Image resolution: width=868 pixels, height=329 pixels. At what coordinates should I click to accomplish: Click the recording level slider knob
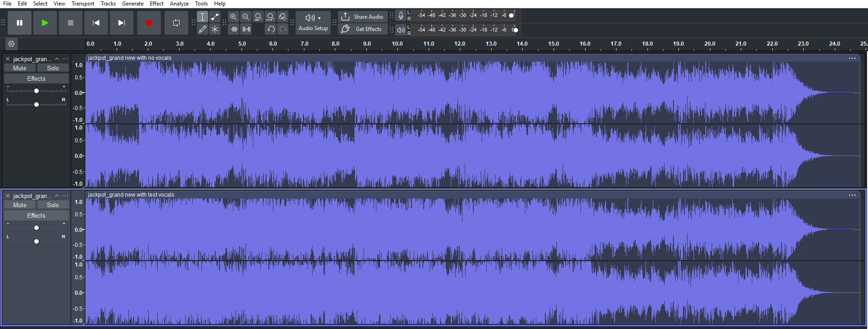(x=511, y=16)
